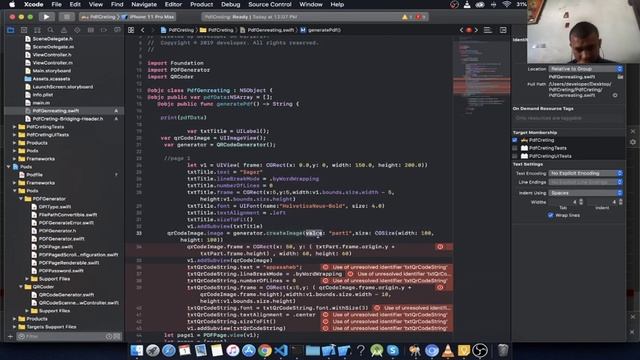Screen dimensions: 640x360
Task: Open the Edit menu
Action: (x=75, y=4)
